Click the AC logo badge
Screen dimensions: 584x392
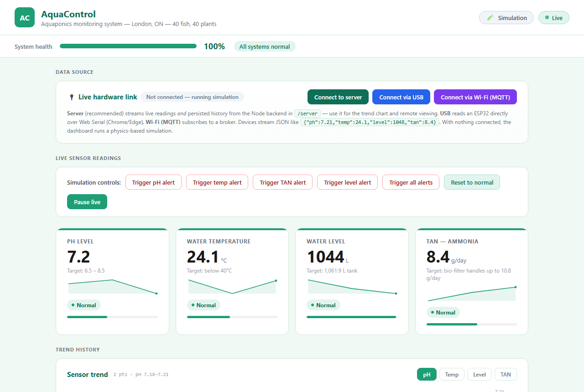point(25,17)
